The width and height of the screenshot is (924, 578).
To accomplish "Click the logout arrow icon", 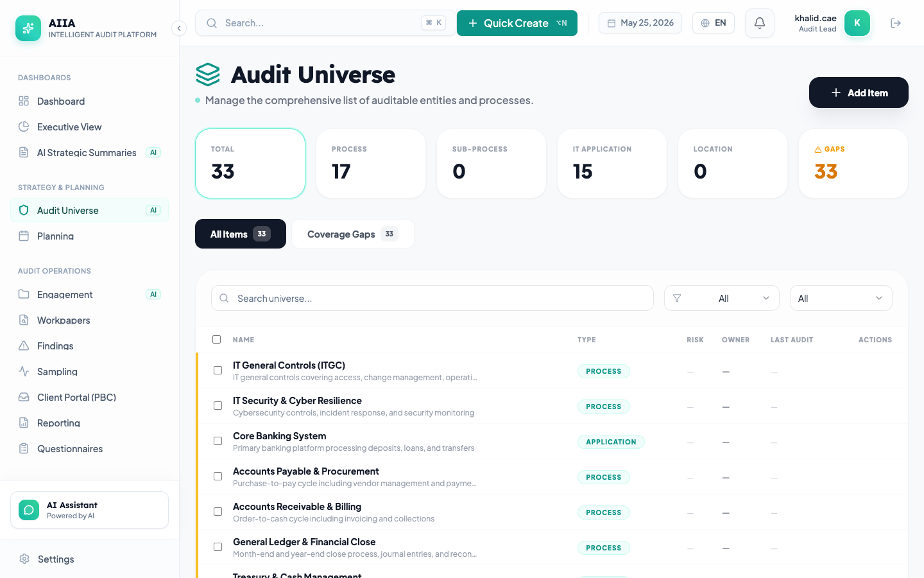I will [896, 23].
